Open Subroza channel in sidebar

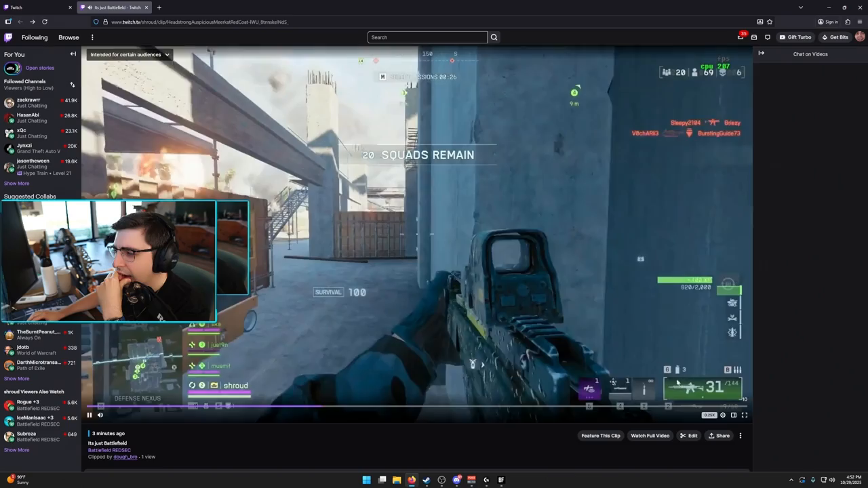41,436
